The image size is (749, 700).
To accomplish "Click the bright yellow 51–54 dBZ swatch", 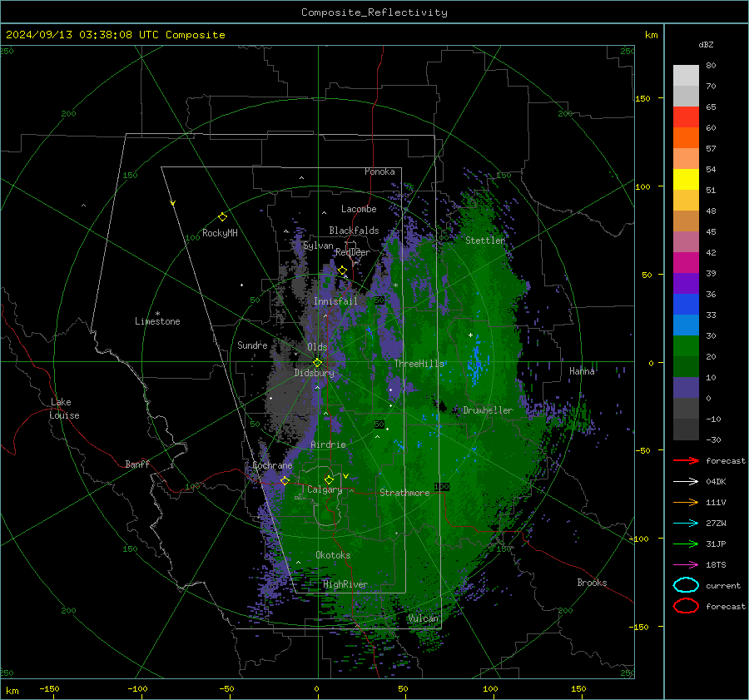I will (686, 180).
